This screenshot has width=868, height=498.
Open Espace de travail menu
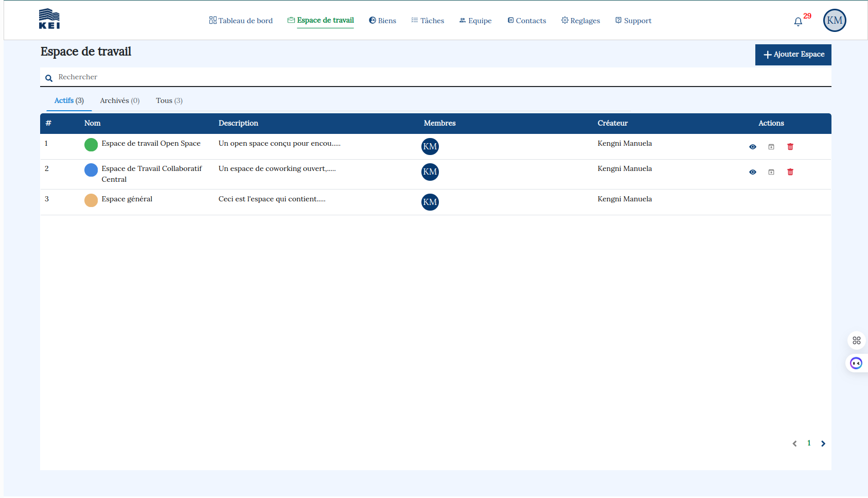pyautogui.click(x=321, y=21)
